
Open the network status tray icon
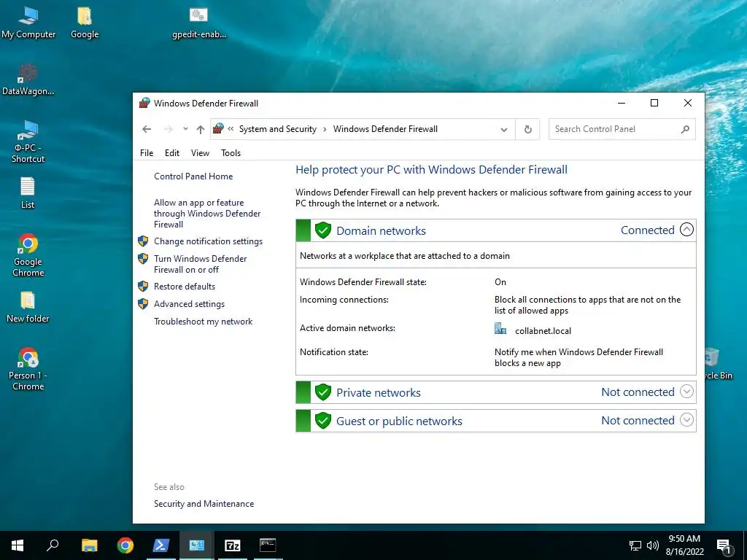point(635,545)
